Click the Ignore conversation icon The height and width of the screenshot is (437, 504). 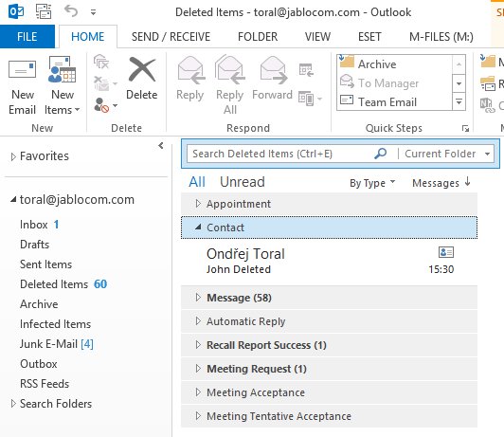pyautogui.click(x=101, y=62)
